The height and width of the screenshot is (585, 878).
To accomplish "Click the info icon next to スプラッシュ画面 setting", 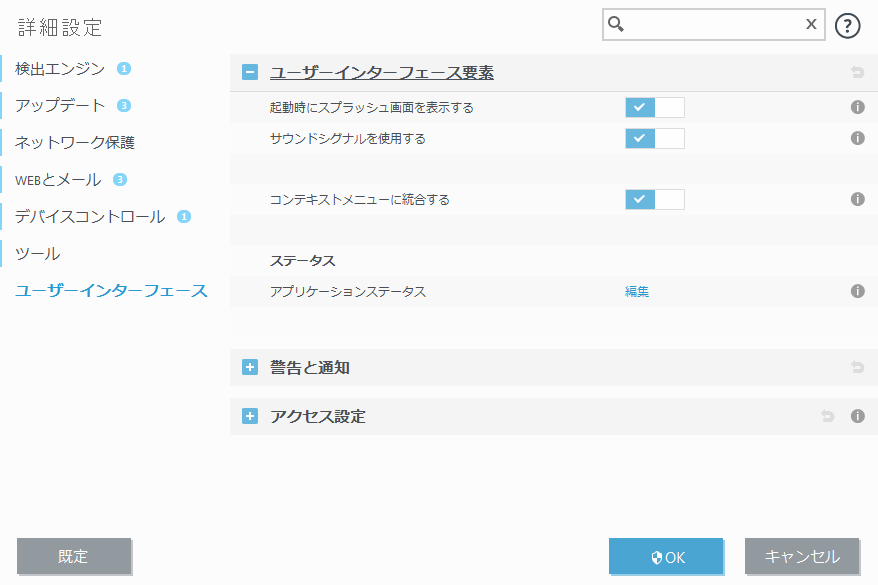I will (x=857, y=107).
